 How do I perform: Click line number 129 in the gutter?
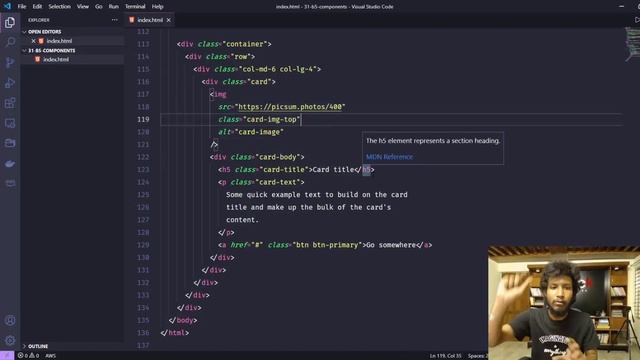click(x=143, y=245)
